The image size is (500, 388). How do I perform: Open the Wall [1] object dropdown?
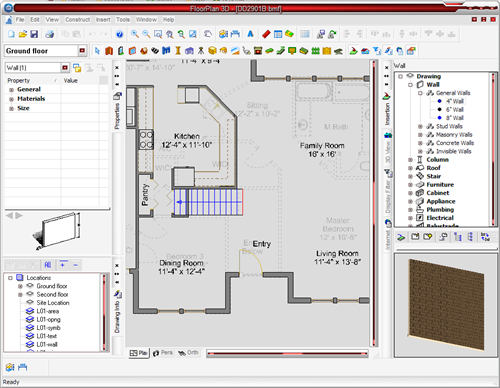coord(65,68)
